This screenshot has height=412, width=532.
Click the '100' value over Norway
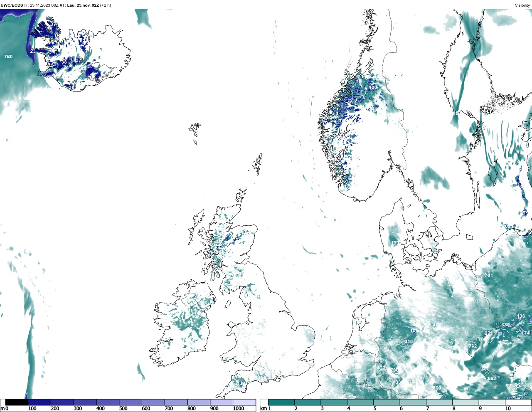[373, 87]
